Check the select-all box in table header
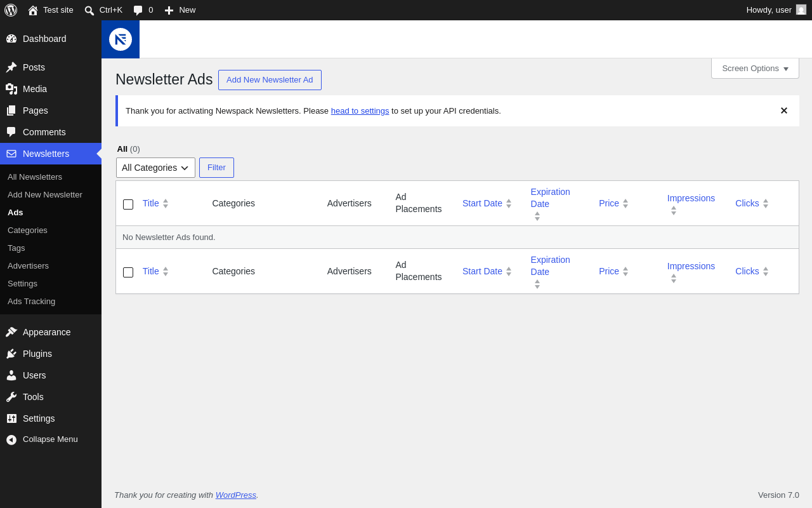Viewport: 812px width, 508px height. 128,204
